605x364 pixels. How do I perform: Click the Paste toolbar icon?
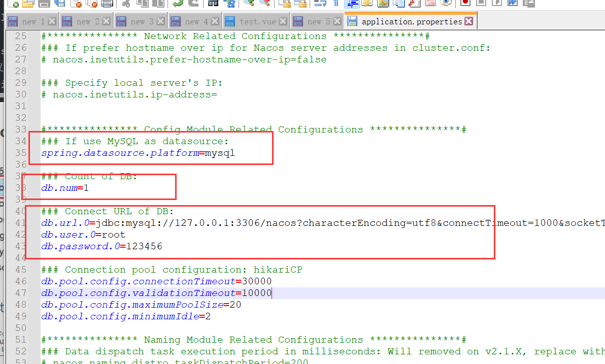(x=158, y=4)
